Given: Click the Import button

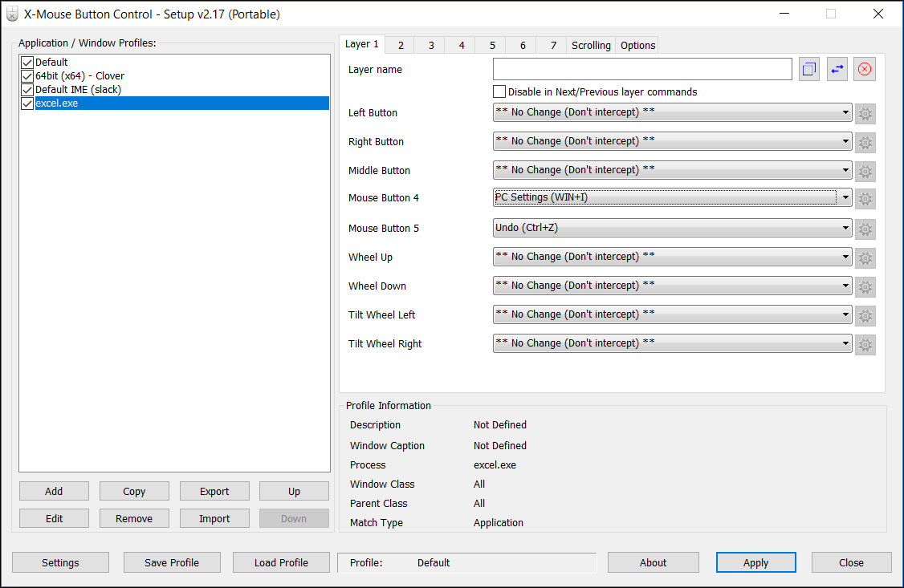Looking at the screenshot, I should 214,518.
